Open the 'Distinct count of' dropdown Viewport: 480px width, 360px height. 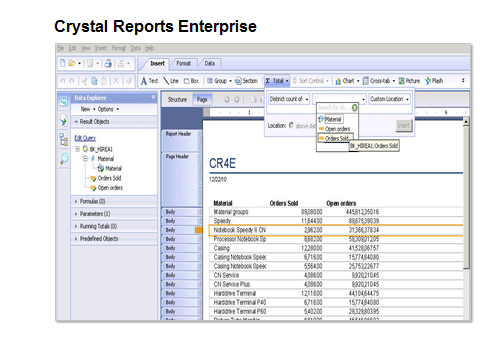coord(289,99)
